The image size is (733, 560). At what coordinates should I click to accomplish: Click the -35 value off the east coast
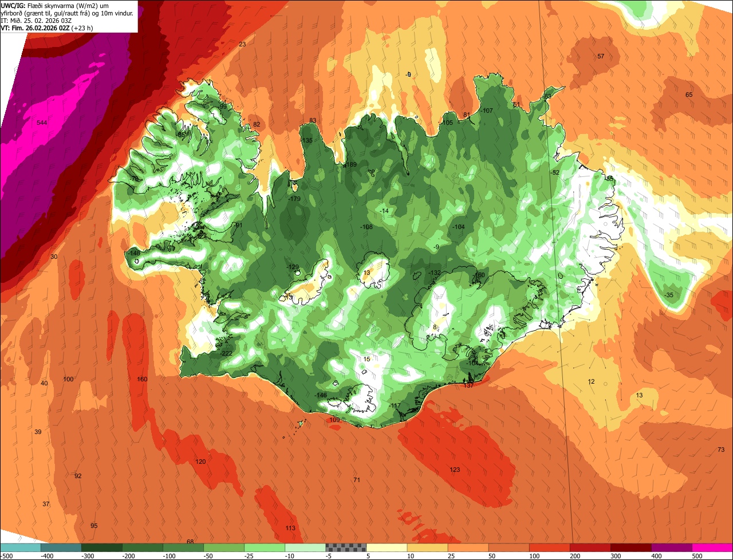[668, 295]
